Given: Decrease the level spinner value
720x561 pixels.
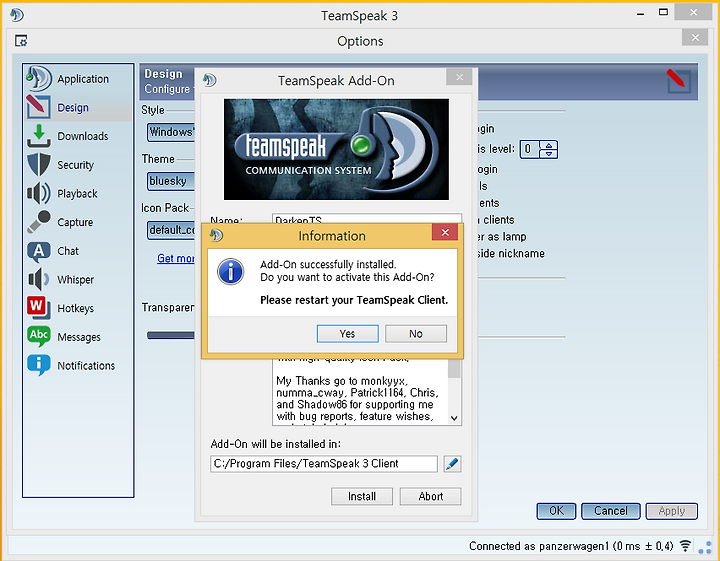Looking at the screenshot, I should click(549, 154).
